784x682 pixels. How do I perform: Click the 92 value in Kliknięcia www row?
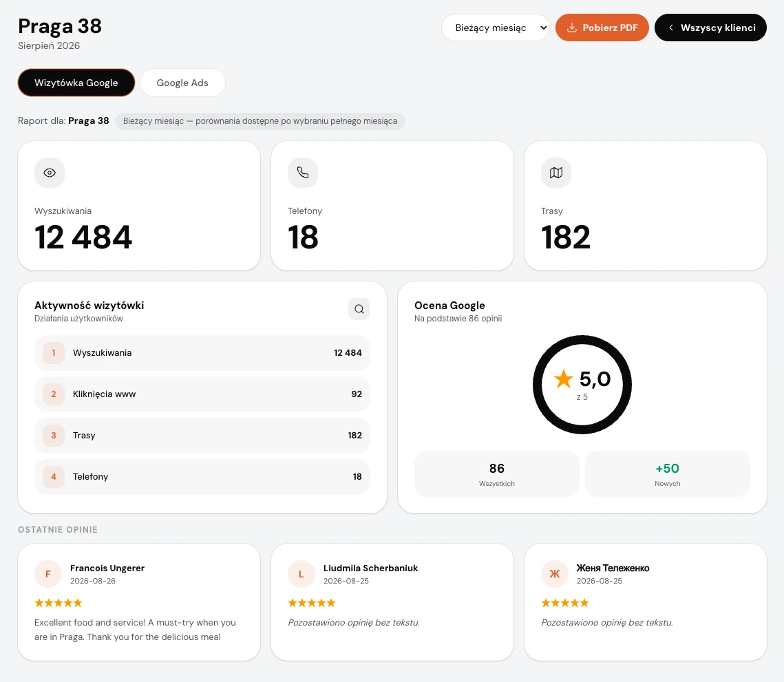click(x=357, y=394)
